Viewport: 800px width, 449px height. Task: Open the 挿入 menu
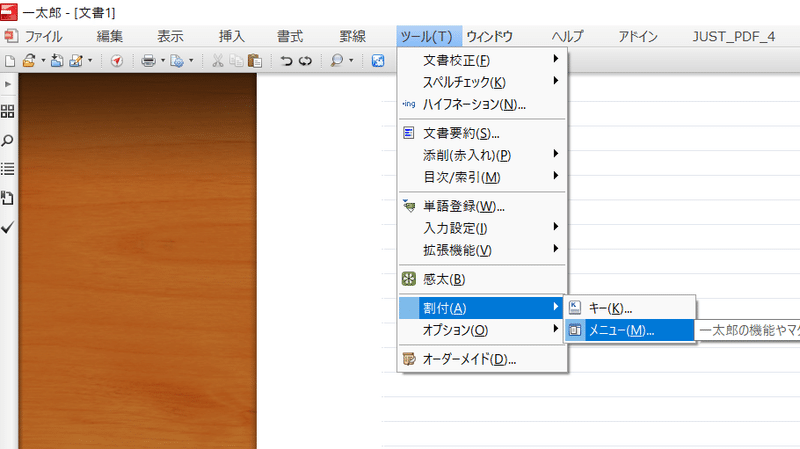click(x=232, y=37)
